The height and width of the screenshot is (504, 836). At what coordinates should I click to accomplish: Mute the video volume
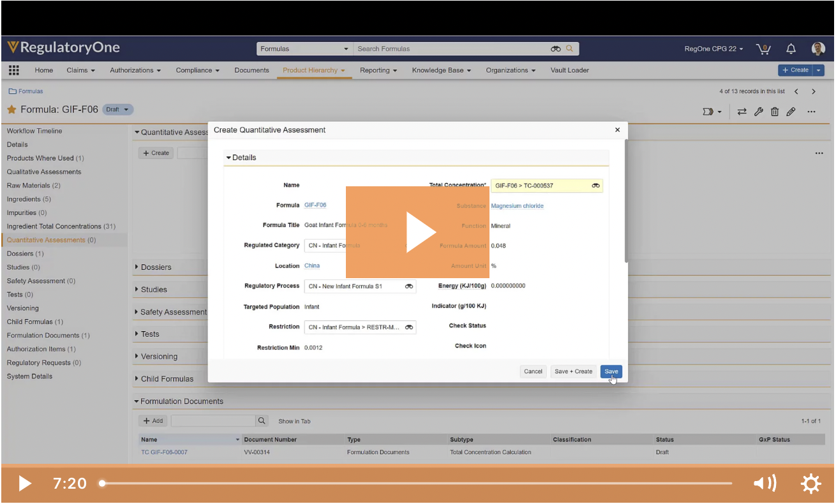765,484
